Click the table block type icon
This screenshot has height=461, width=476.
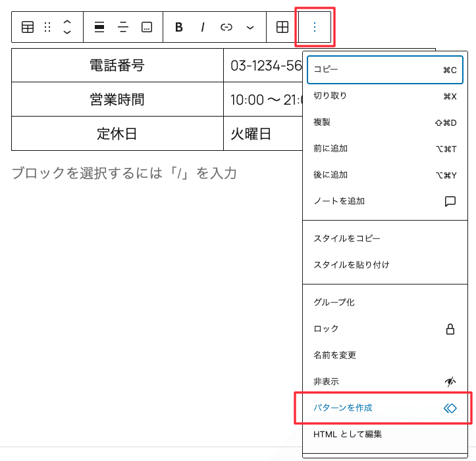pos(28,28)
